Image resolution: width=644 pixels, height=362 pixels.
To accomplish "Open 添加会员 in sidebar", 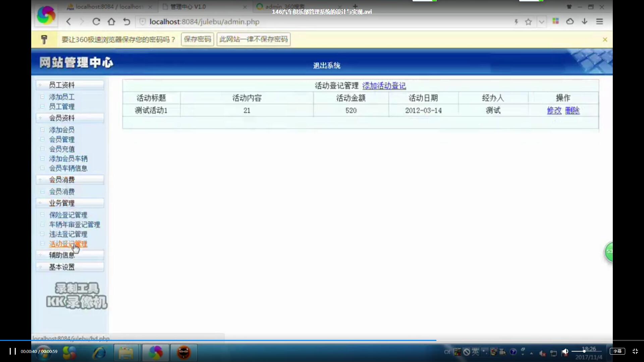I will (62, 130).
